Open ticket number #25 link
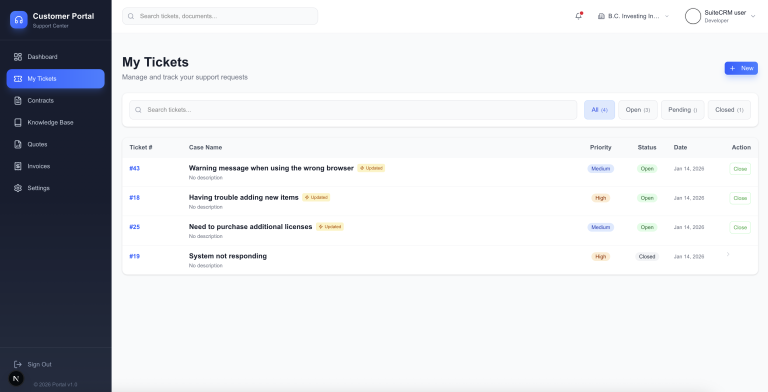Image resolution: width=768 pixels, height=392 pixels. (x=135, y=227)
